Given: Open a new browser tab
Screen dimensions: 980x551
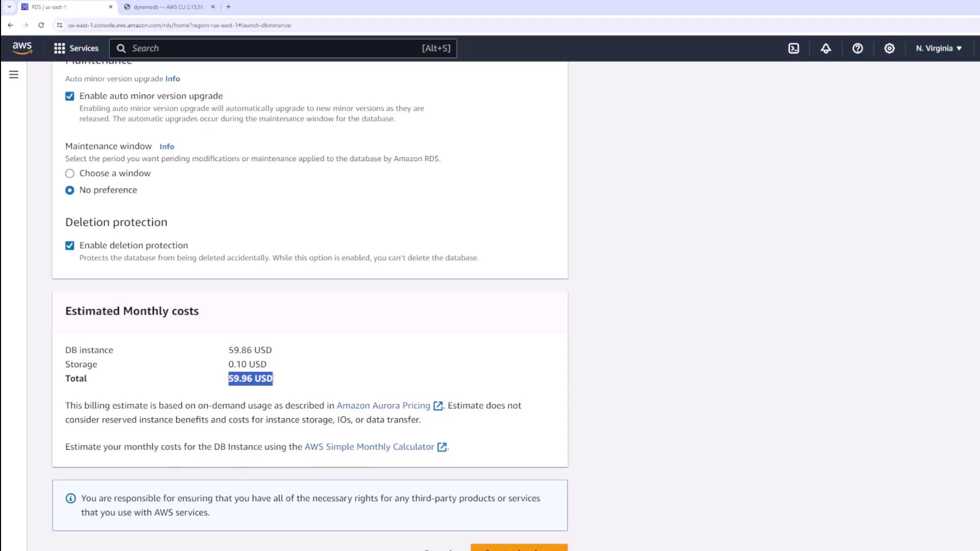Looking at the screenshot, I should (x=228, y=7).
